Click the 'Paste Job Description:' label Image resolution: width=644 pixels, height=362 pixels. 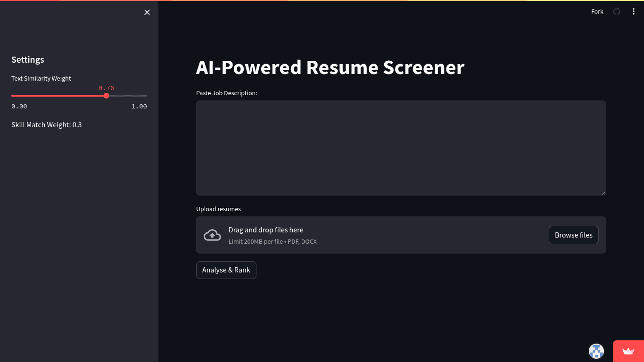(x=227, y=93)
